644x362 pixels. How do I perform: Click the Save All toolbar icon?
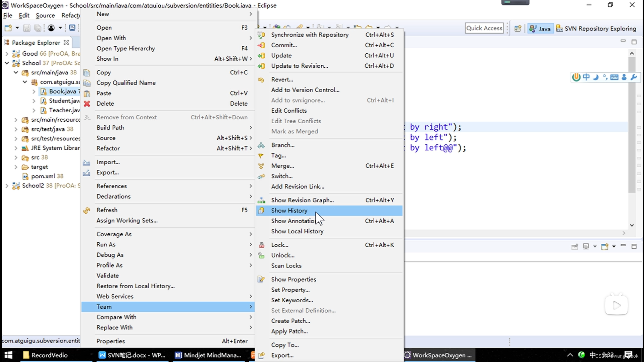click(x=38, y=28)
